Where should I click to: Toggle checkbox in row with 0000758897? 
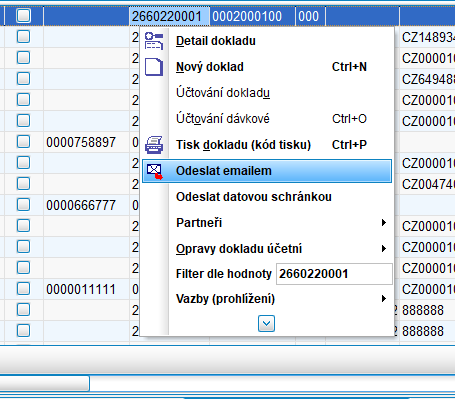23,142
